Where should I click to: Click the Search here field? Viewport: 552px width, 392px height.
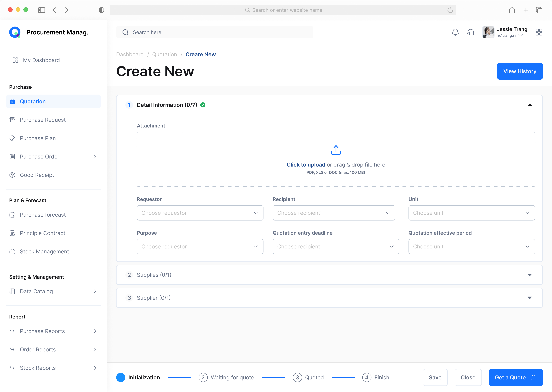click(x=215, y=32)
